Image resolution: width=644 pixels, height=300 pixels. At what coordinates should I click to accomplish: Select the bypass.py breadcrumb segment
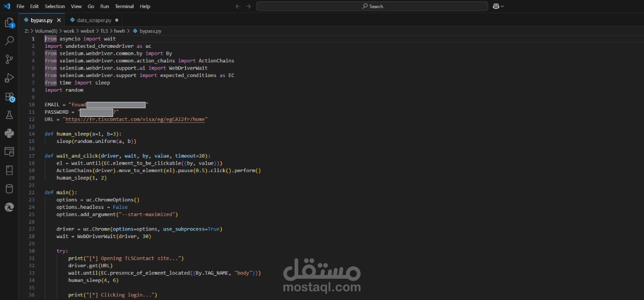coord(147,31)
